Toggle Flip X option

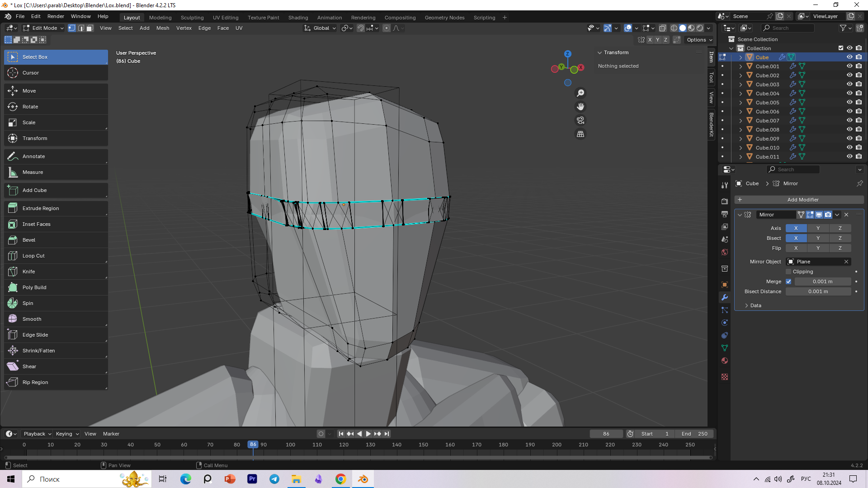click(796, 248)
